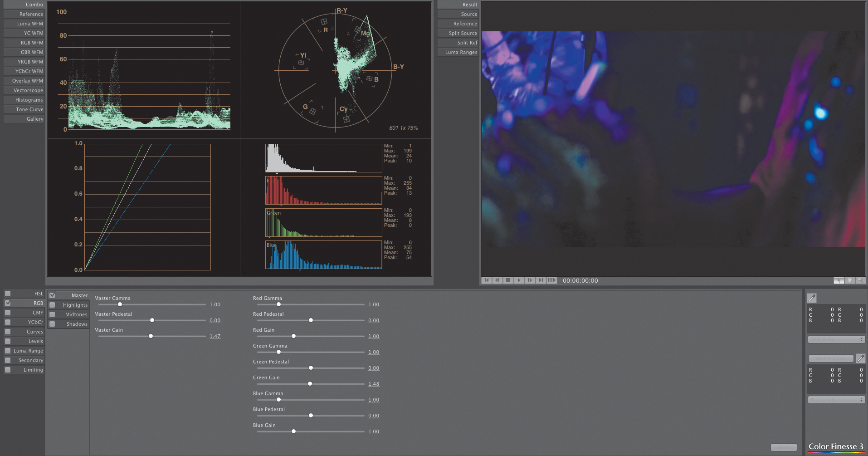Pick the top color sample eyedropper

click(x=812, y=298)
